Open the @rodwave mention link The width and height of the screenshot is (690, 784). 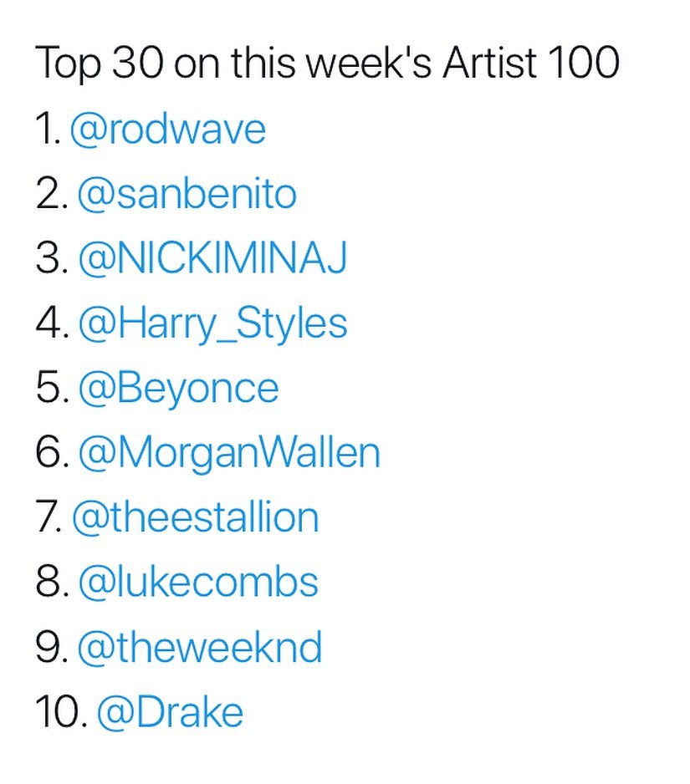[167, 130]
